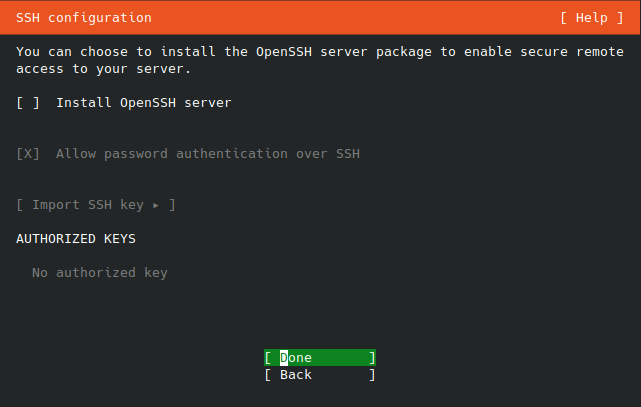
Task: Click the highlighted 'D' cursor in Done
Action: tap(284, 358)
